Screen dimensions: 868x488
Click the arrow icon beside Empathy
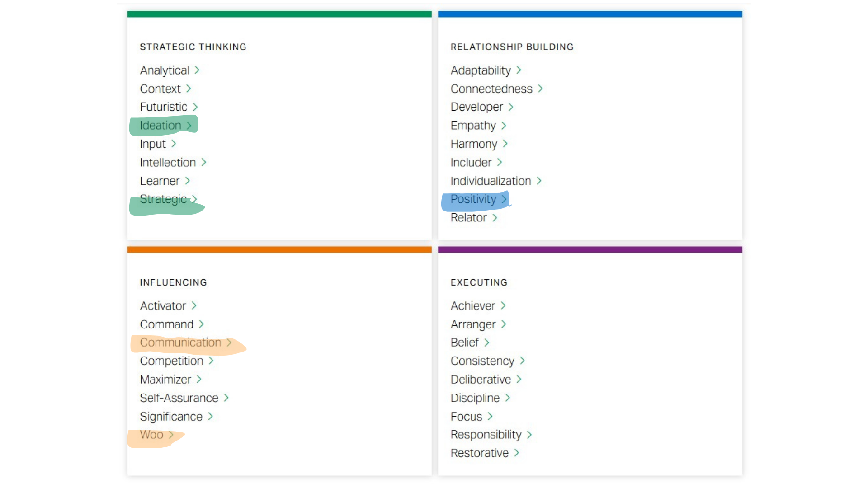504,126
